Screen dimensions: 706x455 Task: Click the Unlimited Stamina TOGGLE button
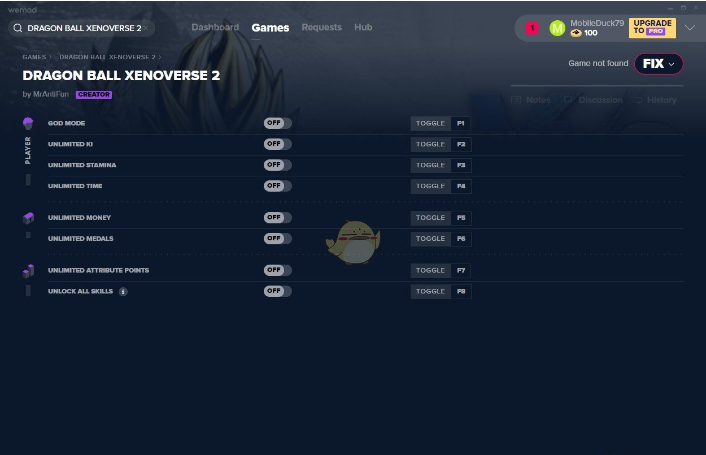coord(430,165)
